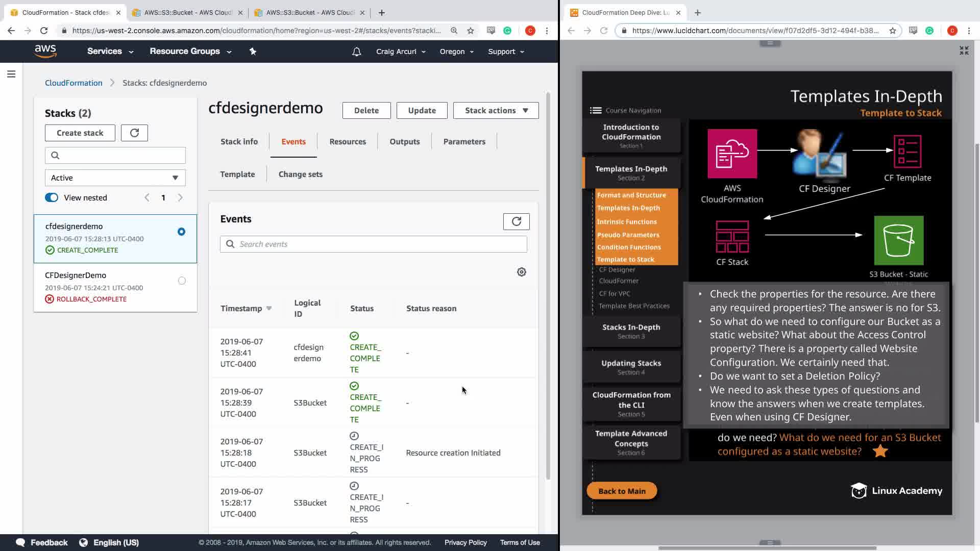Open the hamburger side navigation menu
The image size is (980, 551).
pyautogui.click(x=11, y=74)
